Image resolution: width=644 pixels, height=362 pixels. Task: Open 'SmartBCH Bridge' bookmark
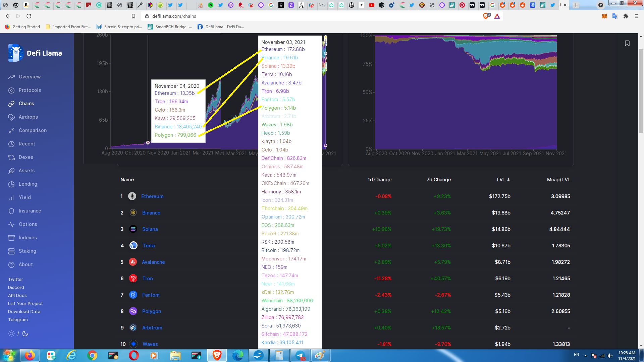170,27
